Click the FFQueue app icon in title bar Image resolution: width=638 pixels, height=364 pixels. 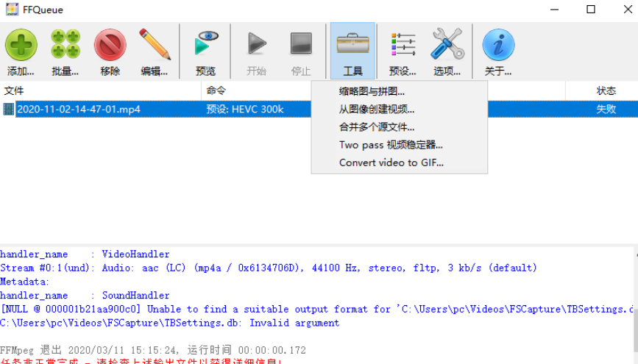coord(12,10)
